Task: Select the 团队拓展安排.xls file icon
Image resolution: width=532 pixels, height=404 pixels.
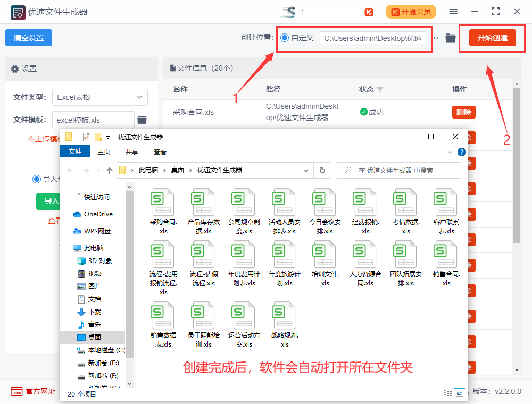Action: (405, 254)
